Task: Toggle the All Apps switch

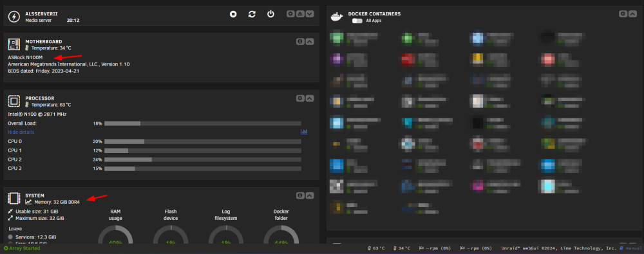Action: [357, 21]
